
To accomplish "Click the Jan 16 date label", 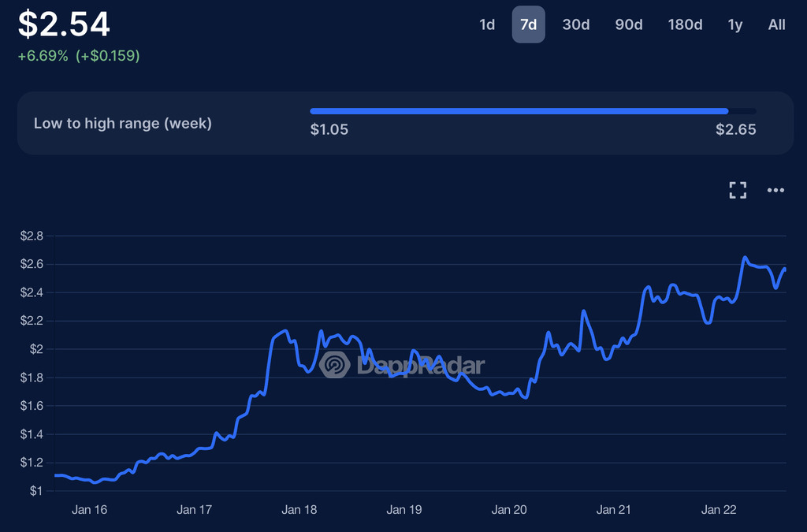I will click(x=89, y=510).
